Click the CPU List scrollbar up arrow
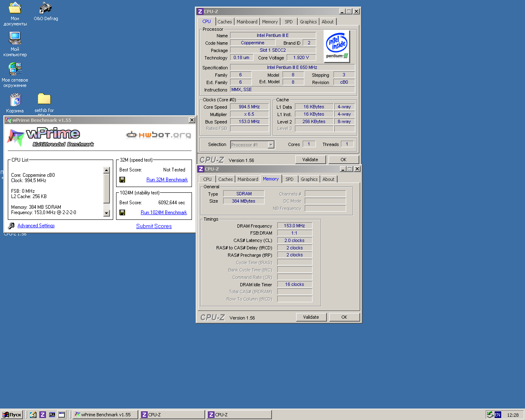Screen dimensions: 525x420 click(107, 170)
